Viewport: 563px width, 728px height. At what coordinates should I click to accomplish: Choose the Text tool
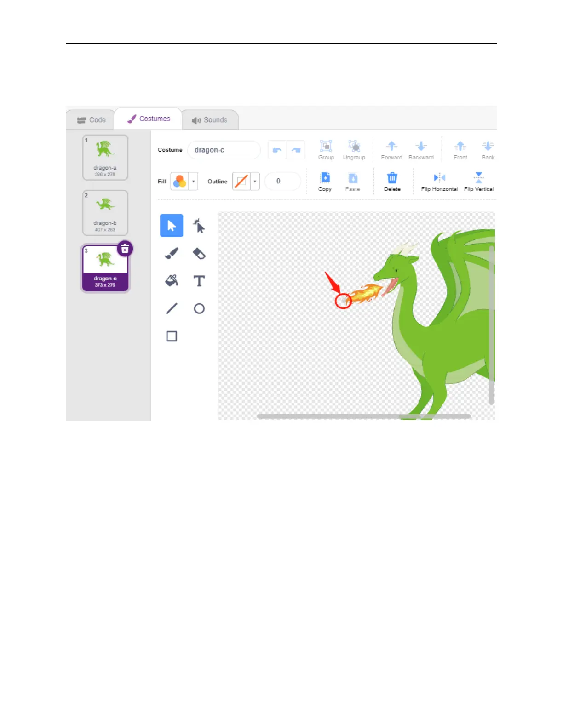[x=199, y=281]
